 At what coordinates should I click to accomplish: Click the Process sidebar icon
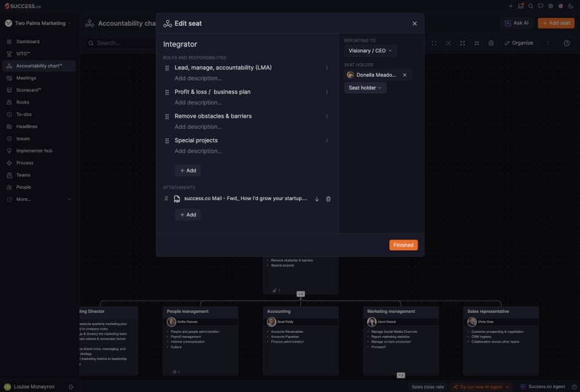9,163
